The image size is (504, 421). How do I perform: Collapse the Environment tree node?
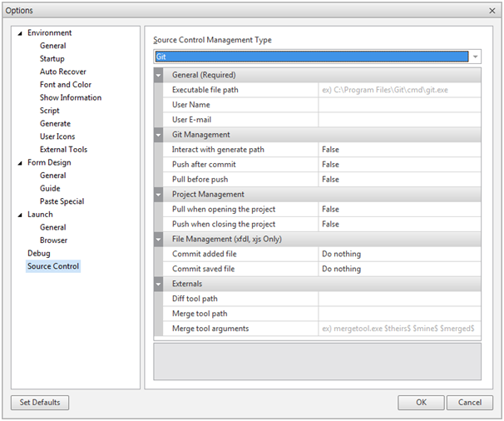[19, 33]
